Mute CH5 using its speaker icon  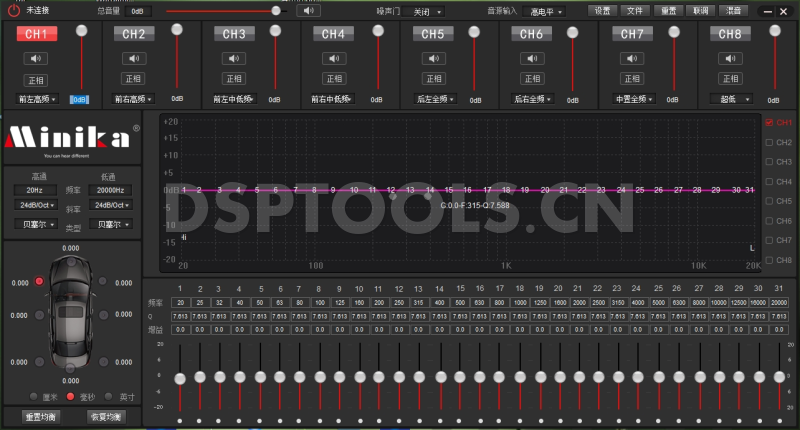click(434, 59)
